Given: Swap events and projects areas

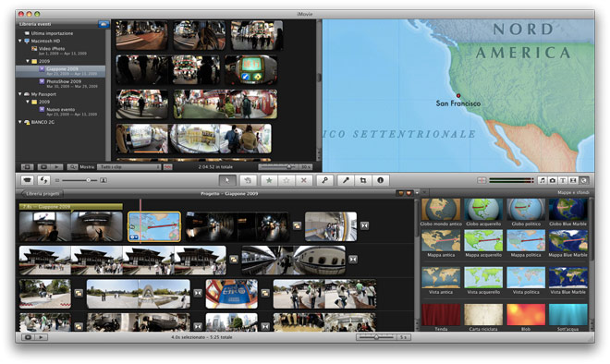Looking at the screenshot, I should click(x=43, y=180).
